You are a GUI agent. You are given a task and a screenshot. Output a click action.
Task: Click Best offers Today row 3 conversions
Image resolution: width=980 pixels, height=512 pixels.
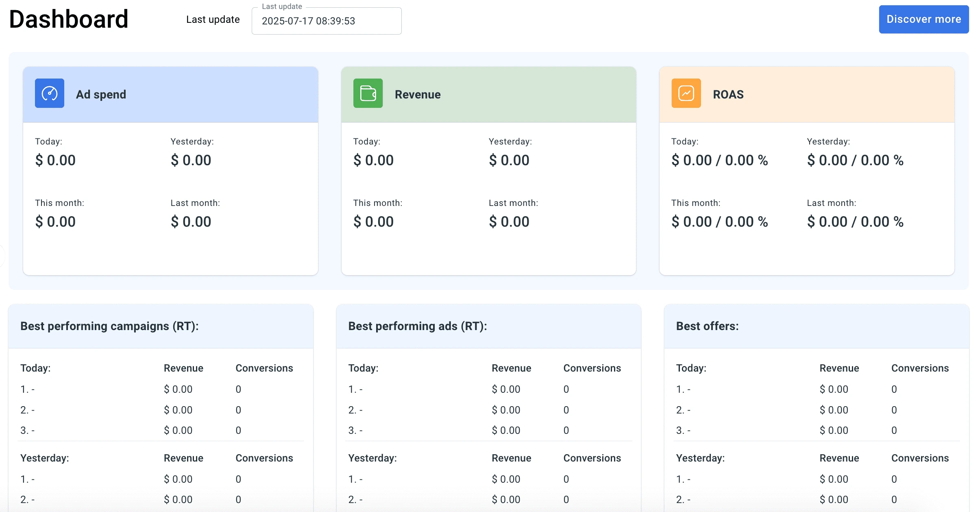pos(894,430)
